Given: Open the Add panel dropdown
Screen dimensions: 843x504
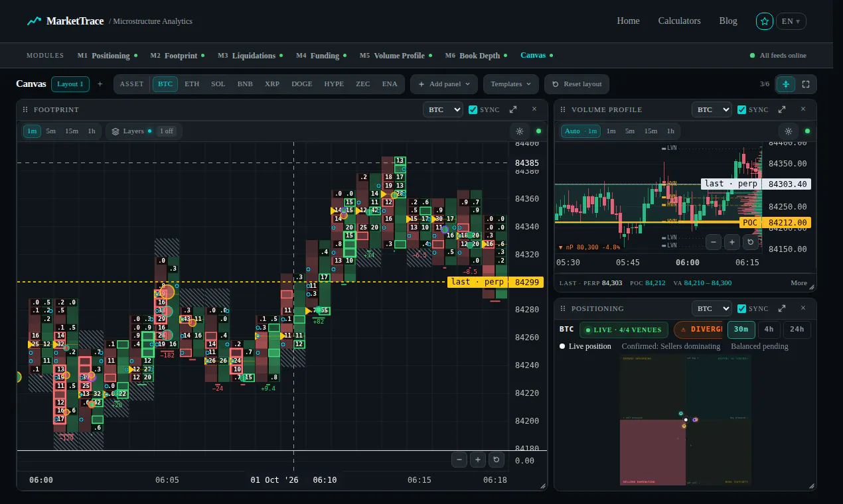Looking at the screenshot, I should coord(444,84).
